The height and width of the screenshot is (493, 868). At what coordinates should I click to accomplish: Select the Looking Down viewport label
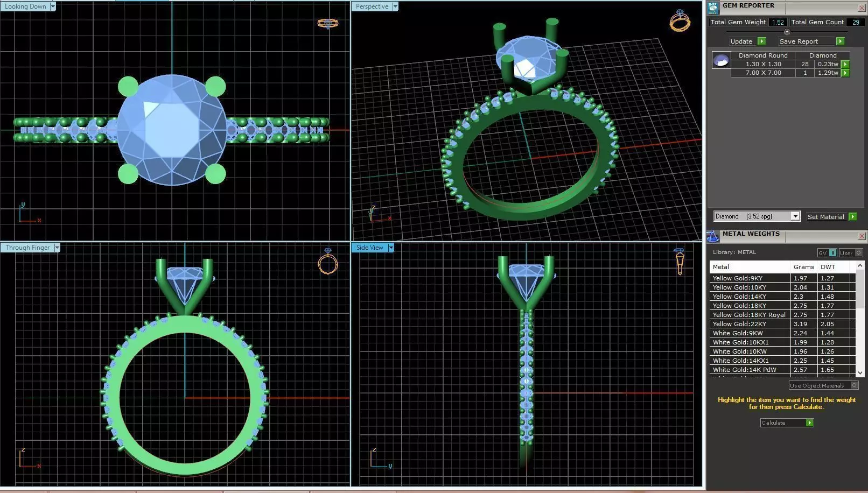tap(26, 6)
